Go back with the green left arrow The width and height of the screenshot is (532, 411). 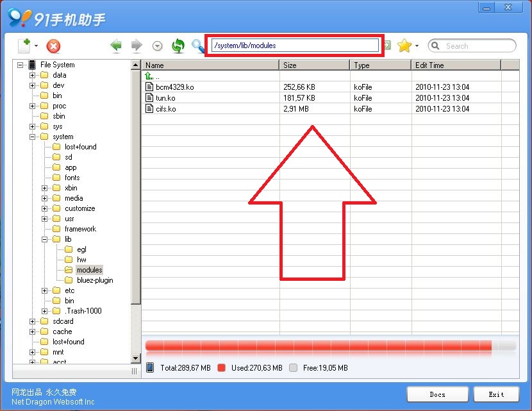point(116,45)
